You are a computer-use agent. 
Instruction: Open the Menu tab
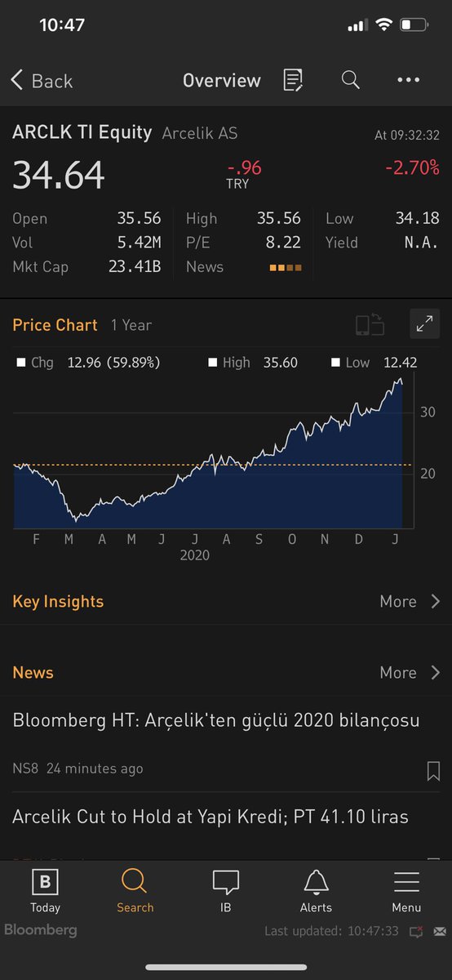pos(406,892)
